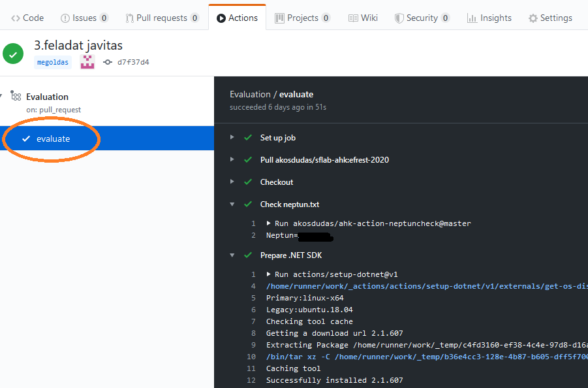Expand the "Checkout" step log
The height and width of the screenshot is (388, 588).
pyautogui.click(x=232, y=182)
